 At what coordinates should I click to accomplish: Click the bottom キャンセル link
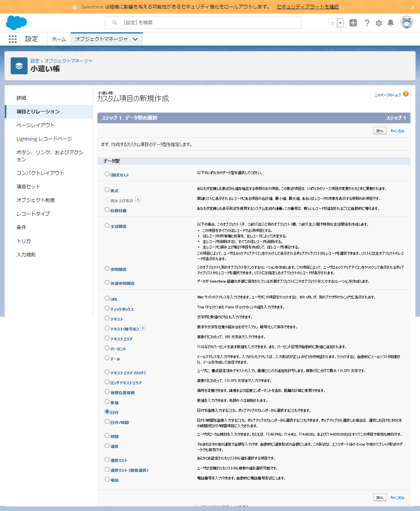point(397,497)
